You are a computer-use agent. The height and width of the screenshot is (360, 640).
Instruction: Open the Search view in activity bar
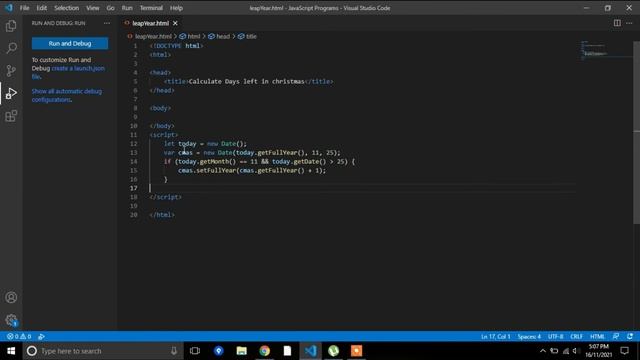click(11, 48)
